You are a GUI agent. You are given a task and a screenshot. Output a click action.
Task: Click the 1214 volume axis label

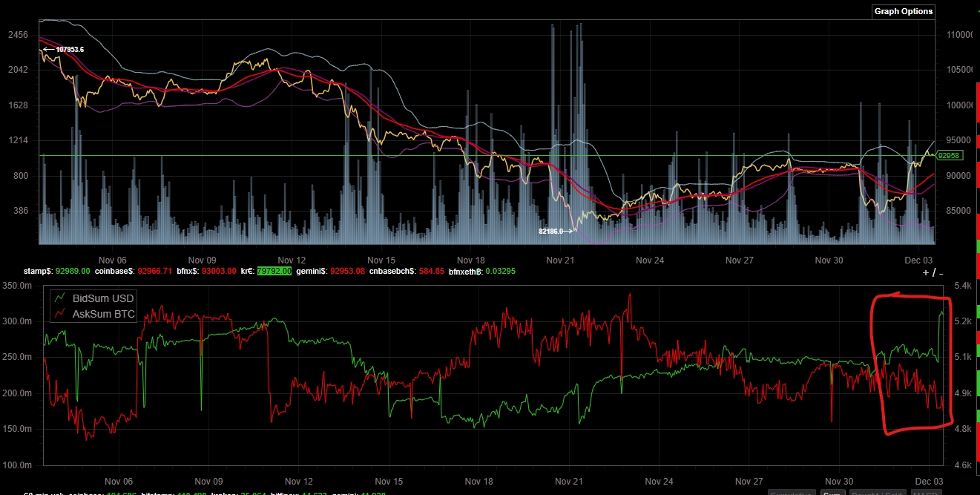(18, 140)
